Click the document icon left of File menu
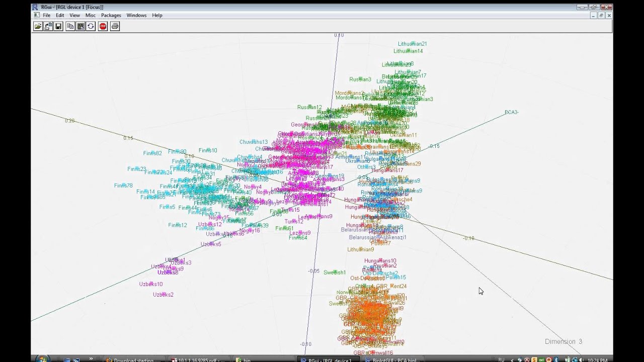Screen dimensions: 644x362 37,15
